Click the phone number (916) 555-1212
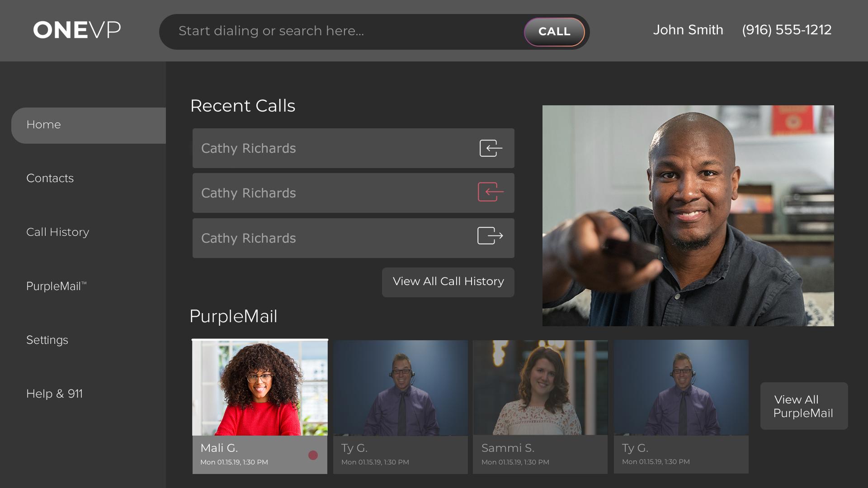This screenshot has width=868, height=488. pos(787,30)
